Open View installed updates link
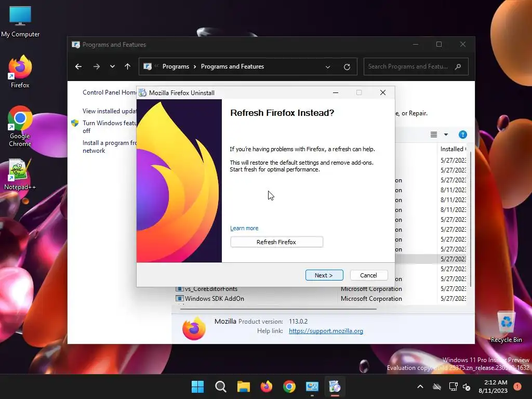The height and width of the screenshot is (399, 532). click(109, 111)
